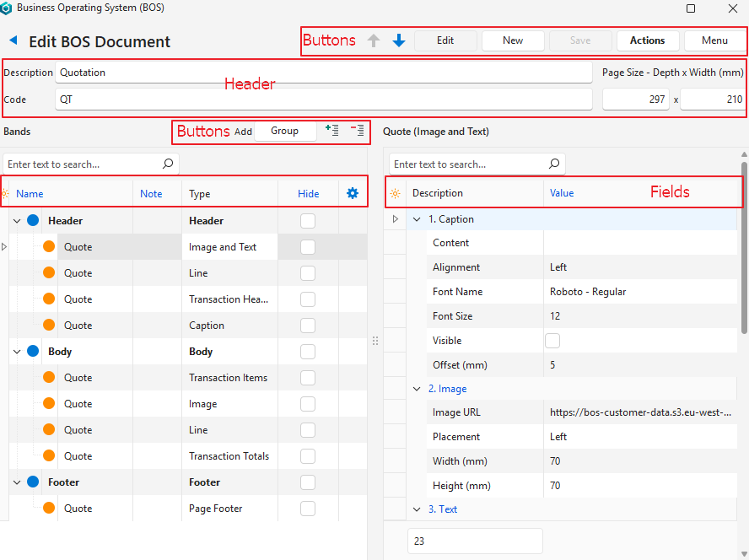Tick the Visible checkbox under Caption

pos(552,341)
